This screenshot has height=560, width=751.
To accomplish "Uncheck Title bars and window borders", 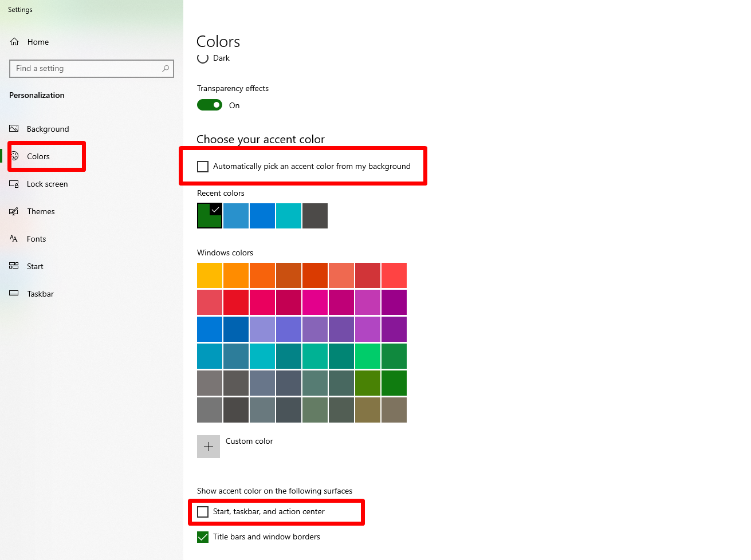I will [x=203, y=537].
